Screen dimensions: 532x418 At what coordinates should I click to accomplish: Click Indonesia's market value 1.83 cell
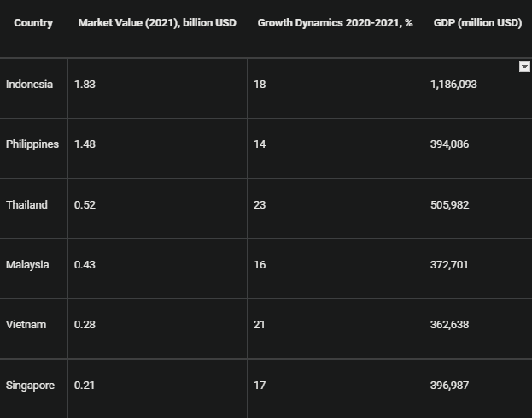point(85,85)
